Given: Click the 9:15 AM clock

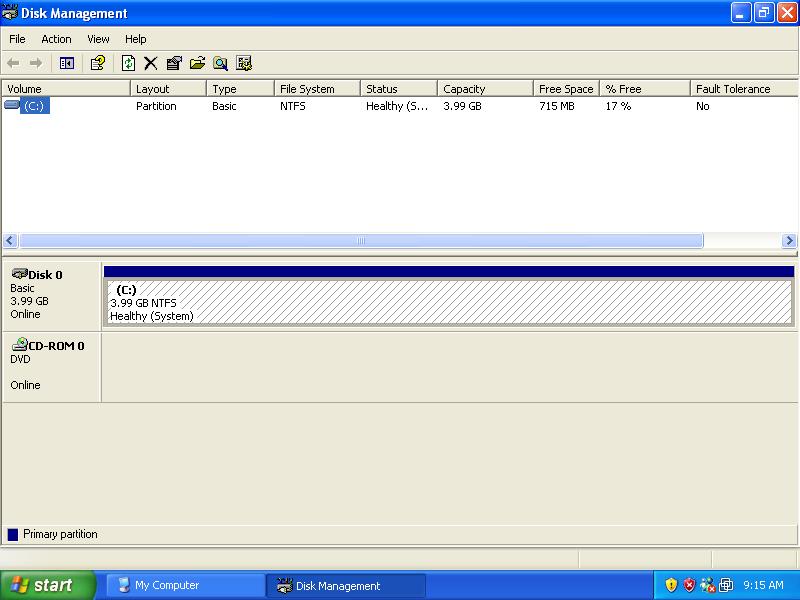Looking at the screenshot, I should pos(763,585).
